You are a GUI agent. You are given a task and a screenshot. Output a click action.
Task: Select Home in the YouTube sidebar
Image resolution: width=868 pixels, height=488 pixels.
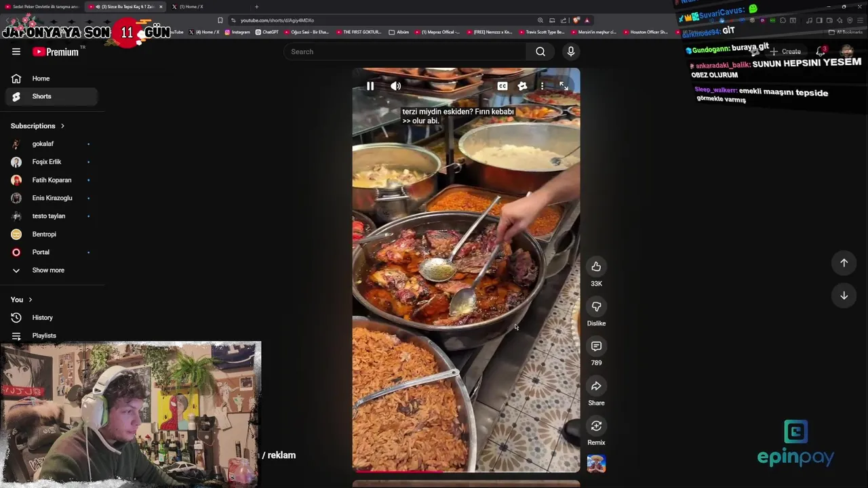(52, 79)
